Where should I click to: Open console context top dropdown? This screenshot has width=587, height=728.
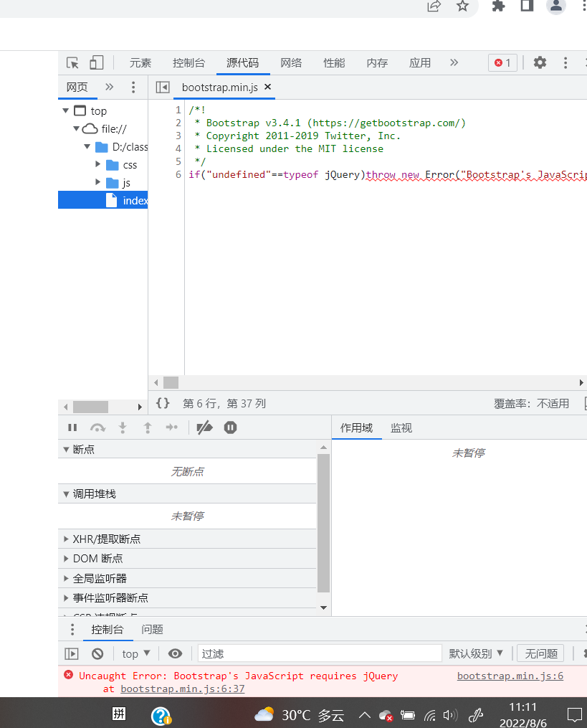coord(136,653)
